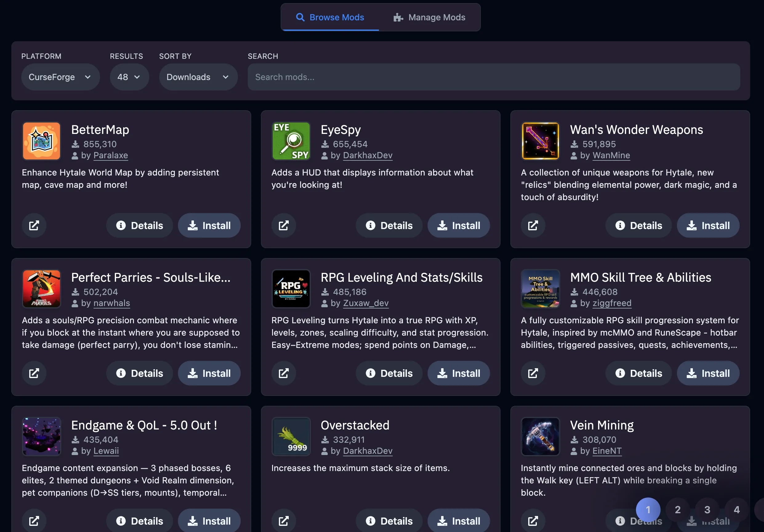Install the Endgame & QoL mod
The width and height of the screenshot is (764, 532).
click(x=209, y=521)
